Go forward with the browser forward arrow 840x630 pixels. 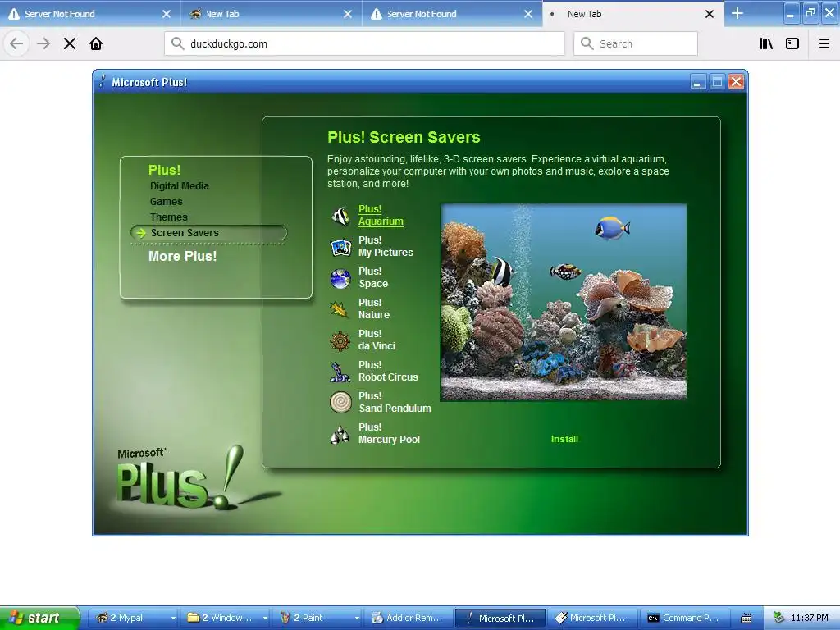click(43, 43)
